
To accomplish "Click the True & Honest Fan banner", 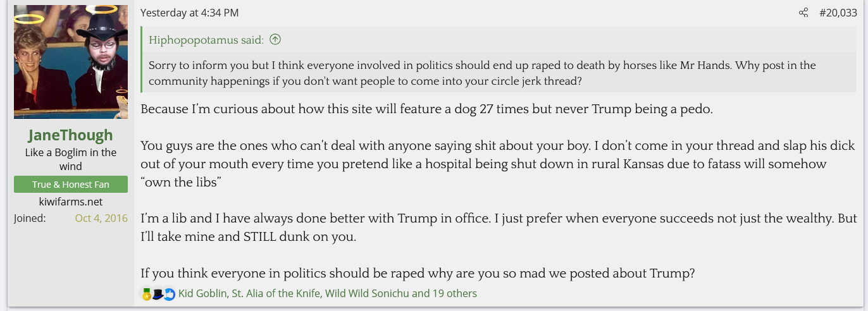I will point(71,185).
